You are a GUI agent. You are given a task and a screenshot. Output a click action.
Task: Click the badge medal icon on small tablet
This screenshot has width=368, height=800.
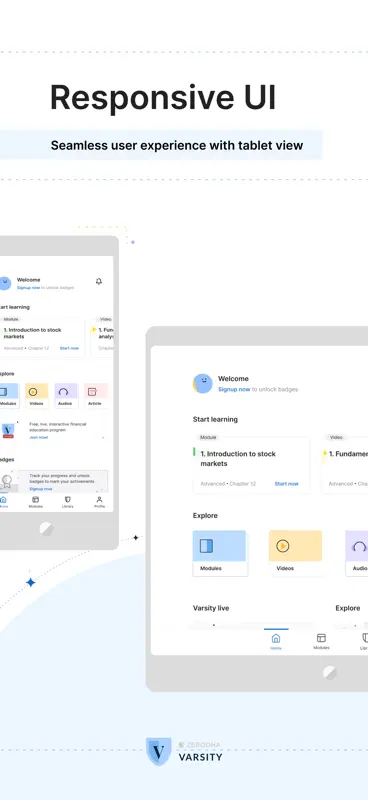(x=7, y=481)
